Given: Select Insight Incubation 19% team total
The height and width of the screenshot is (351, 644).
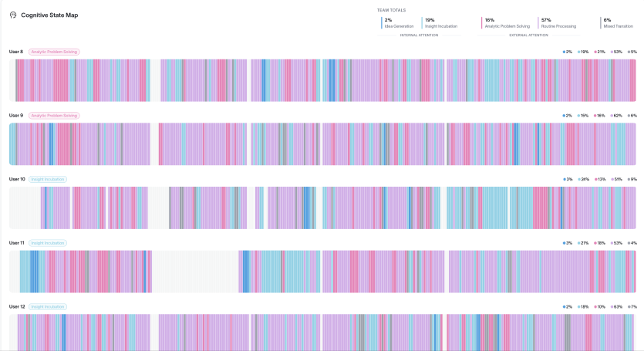Looking at the screenshot, I should 440,23.
